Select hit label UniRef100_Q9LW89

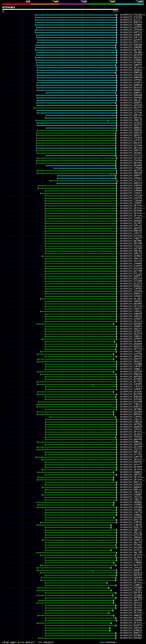coord(131,53)
